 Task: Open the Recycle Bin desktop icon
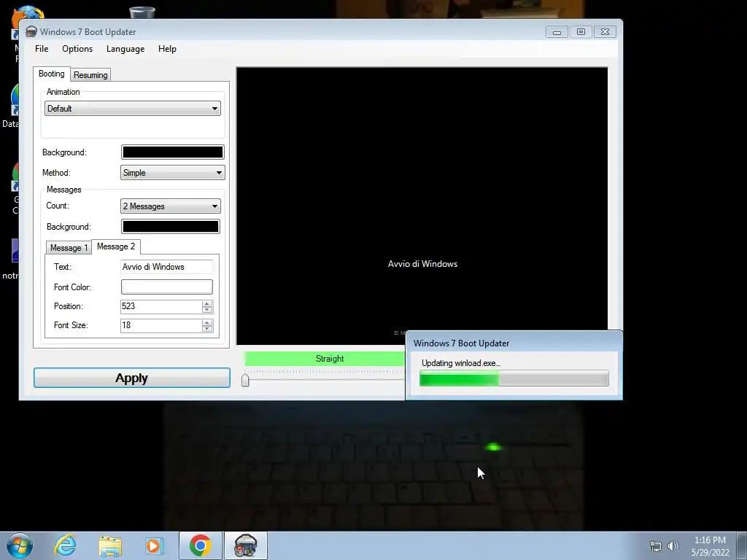[x=142, y=12]
